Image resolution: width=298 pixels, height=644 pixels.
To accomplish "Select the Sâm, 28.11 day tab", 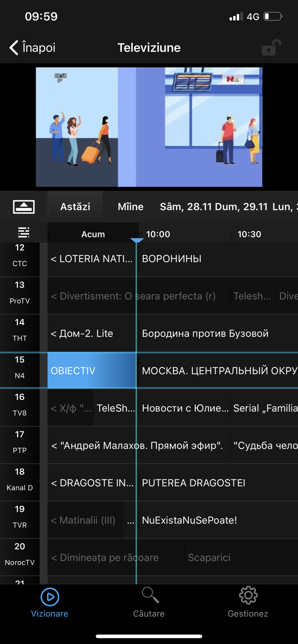I will pyautogui.click(x=186, y=207).
